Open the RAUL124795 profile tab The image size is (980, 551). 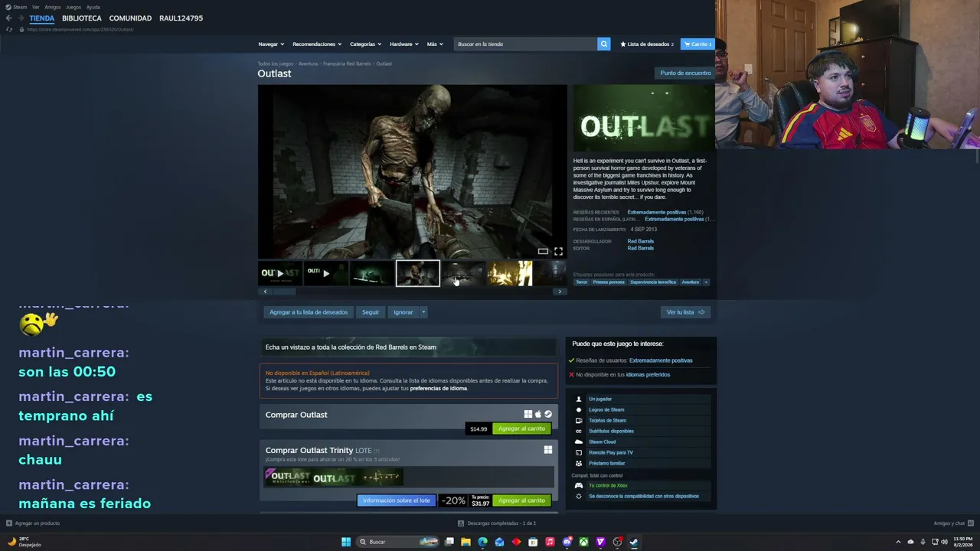181,18
